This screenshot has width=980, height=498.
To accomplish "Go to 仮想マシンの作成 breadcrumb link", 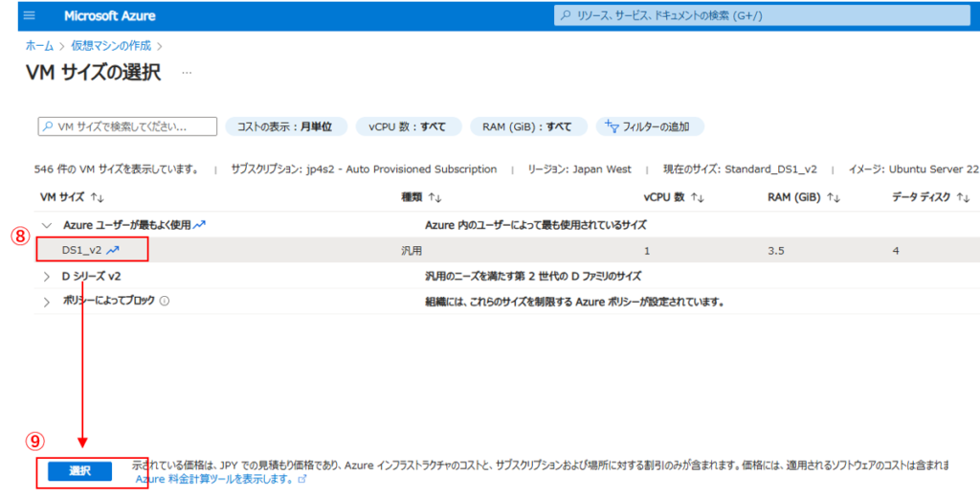I will tap(111, 46).
